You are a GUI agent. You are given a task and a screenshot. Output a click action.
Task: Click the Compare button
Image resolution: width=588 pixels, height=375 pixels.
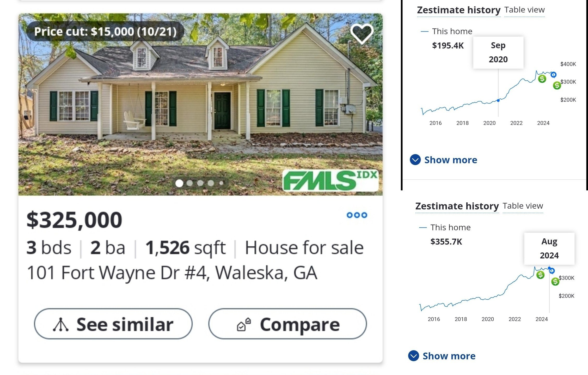tap(287, 324)
